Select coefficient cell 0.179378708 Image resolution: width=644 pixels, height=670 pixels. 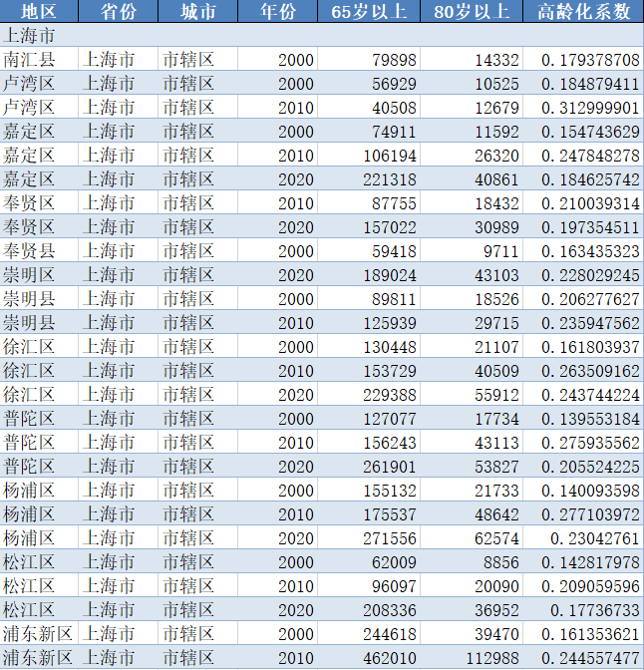tap(584, 59)
